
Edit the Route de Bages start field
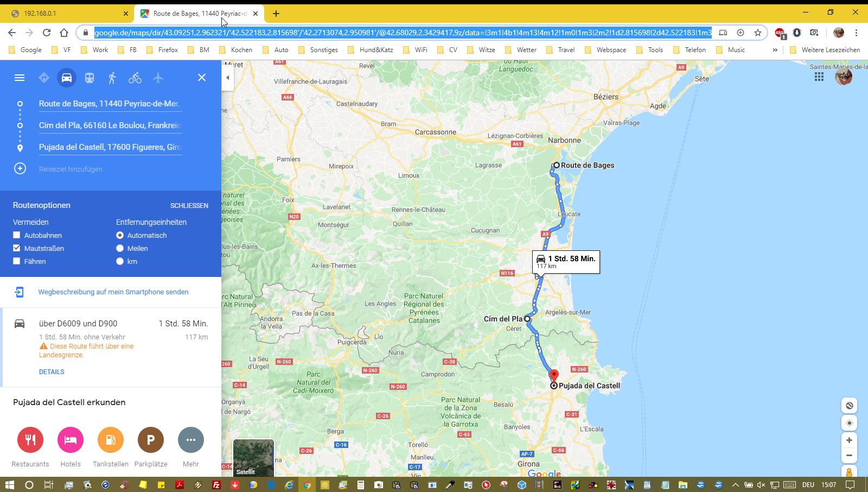[x=110, y=104]
